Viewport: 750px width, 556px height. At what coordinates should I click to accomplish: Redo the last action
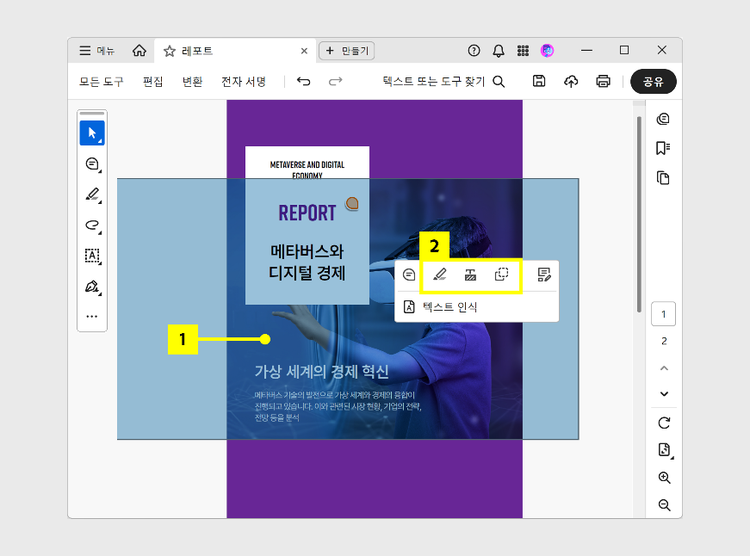[x=336, y=81]
